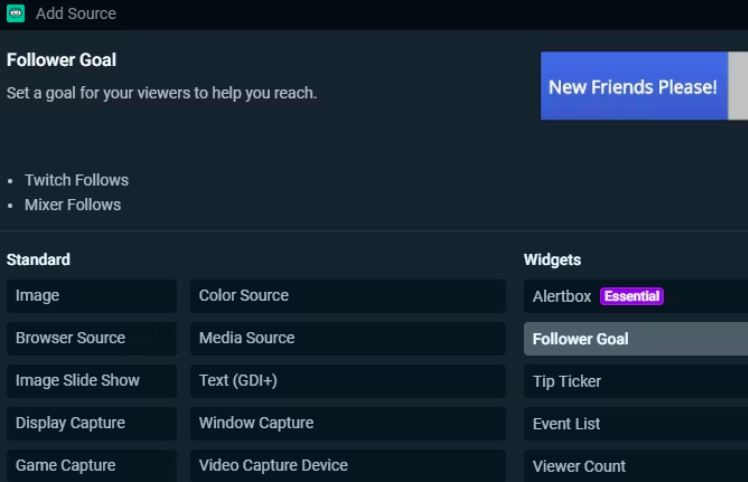
Task: Select the Color Source option
Action: pos(348,296)
